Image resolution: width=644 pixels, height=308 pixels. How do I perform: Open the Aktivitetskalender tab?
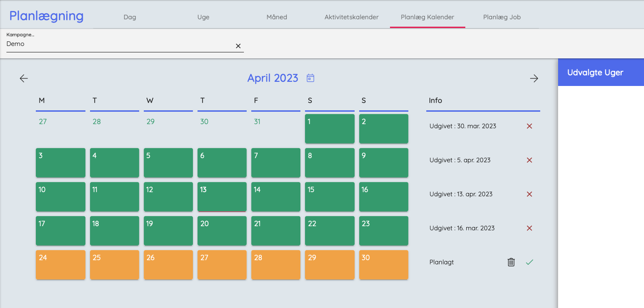[351, 17]
